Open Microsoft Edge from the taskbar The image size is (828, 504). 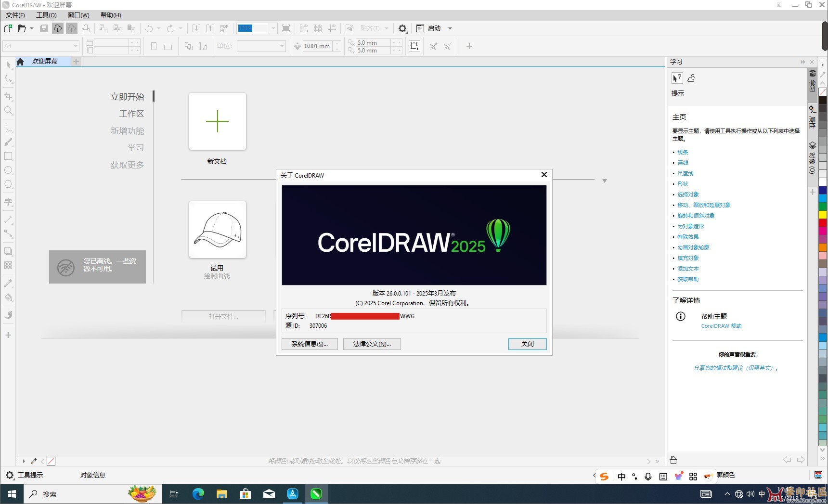198,493
